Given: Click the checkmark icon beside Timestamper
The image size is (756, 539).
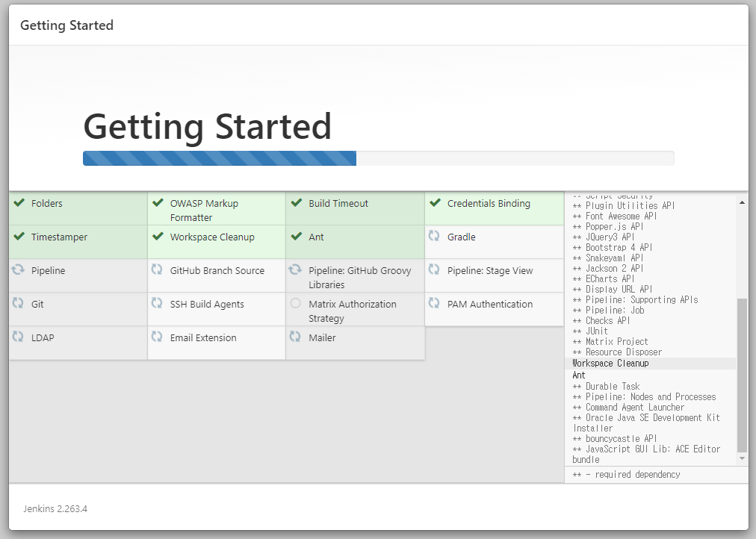Looking at the screenshot, I should pos(19,237).
